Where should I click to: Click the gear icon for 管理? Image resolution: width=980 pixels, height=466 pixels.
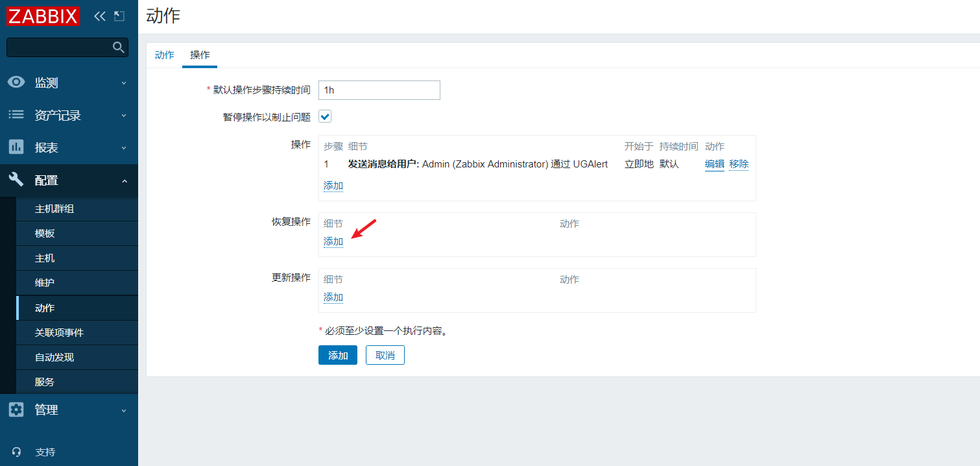(x=16, y=410)
